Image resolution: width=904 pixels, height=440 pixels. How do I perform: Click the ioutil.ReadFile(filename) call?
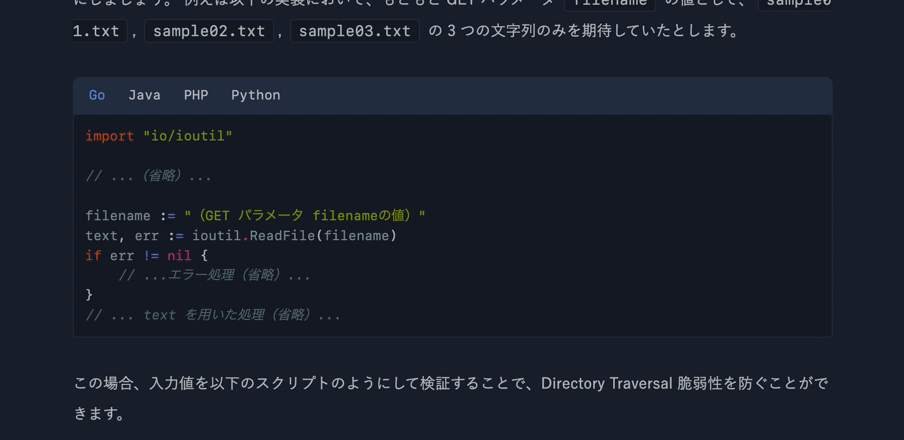tap(294, 236)
